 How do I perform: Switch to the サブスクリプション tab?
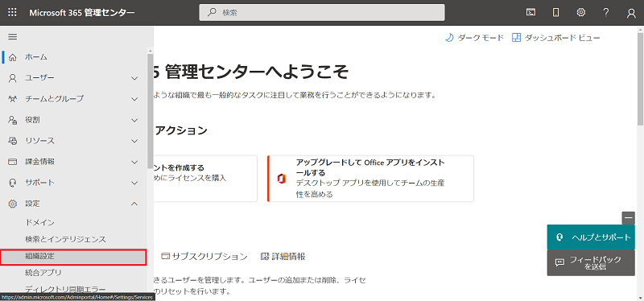204,257
